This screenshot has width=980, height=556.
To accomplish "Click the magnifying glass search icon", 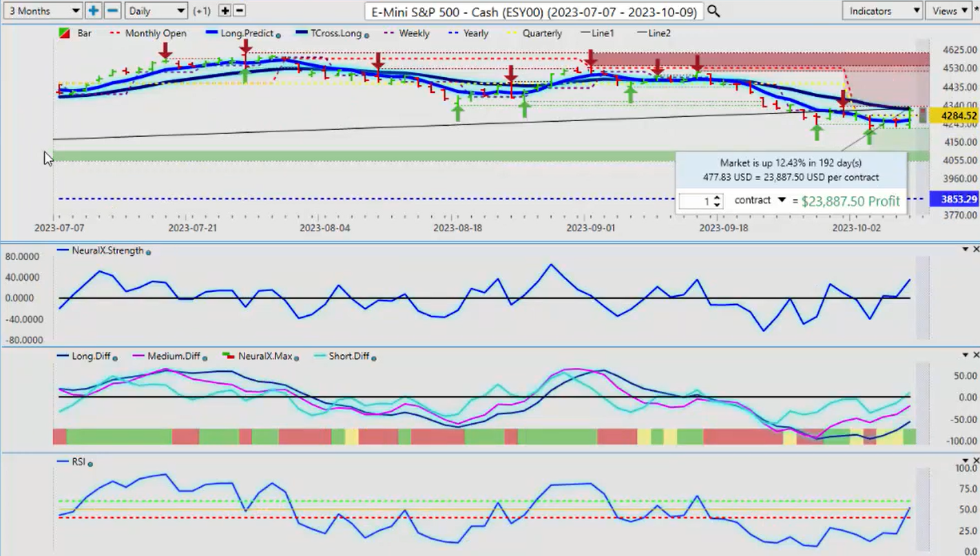I will pos(713,11).
